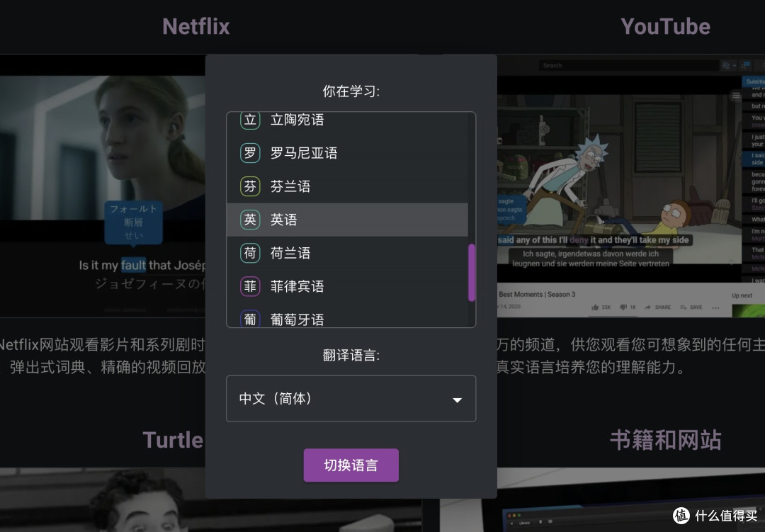Click the highlighted word fault in subtitle

point(133,265)
